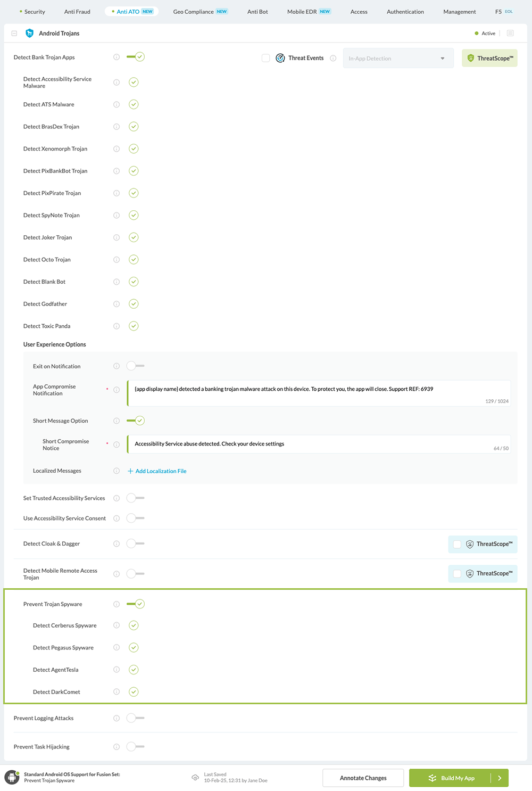Tick the Threat Events checkbox
This screenshot has width=532, height=791.
click(266, 58)
